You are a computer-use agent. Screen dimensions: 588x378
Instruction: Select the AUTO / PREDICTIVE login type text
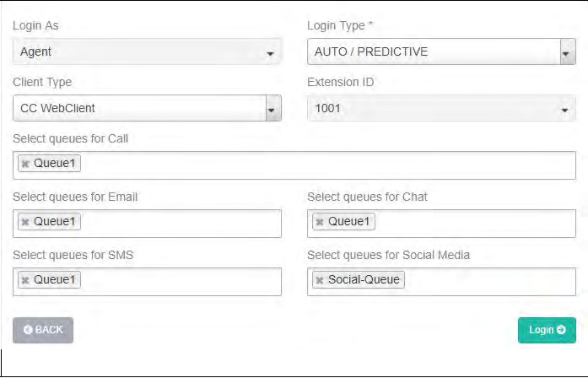[x=371, y=52]
